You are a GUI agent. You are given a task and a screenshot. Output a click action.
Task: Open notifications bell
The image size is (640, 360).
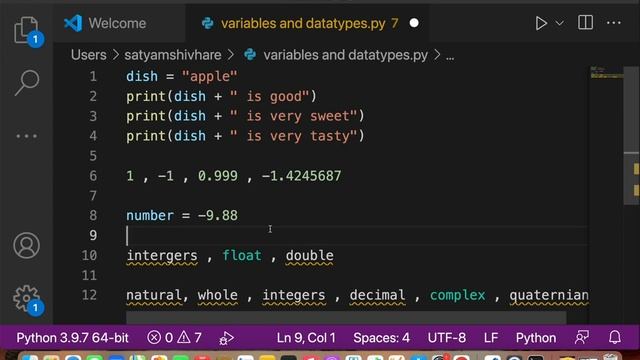coord(615,338)
